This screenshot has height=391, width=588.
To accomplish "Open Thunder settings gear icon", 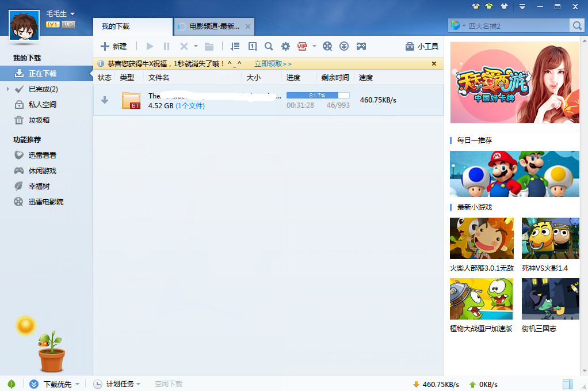I will 285,46.
